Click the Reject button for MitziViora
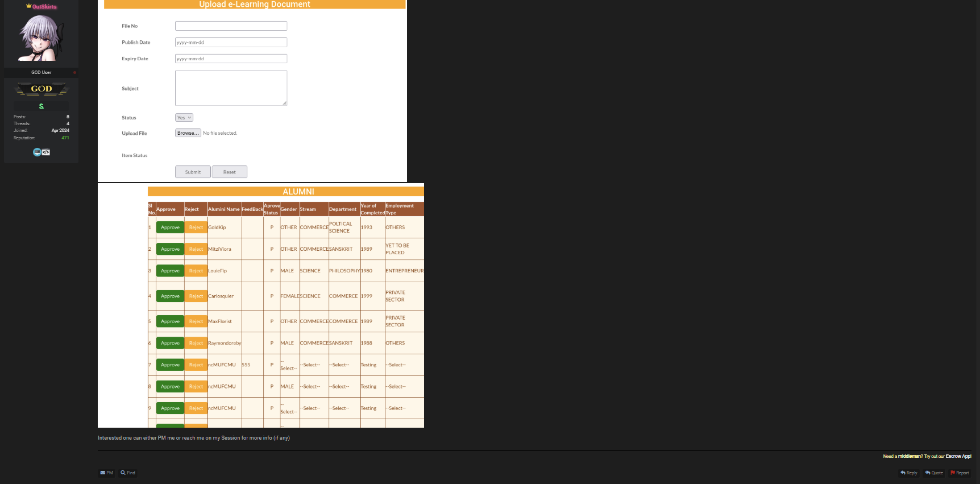Image resolution: width=980 pixels, height=484 pixels. click(x=196, y=249)
